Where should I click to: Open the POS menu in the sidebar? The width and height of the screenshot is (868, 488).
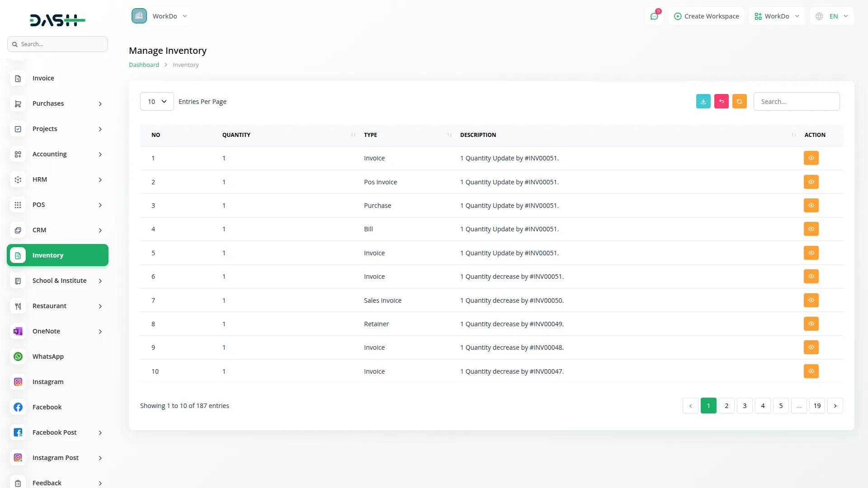tap(39, 204)
